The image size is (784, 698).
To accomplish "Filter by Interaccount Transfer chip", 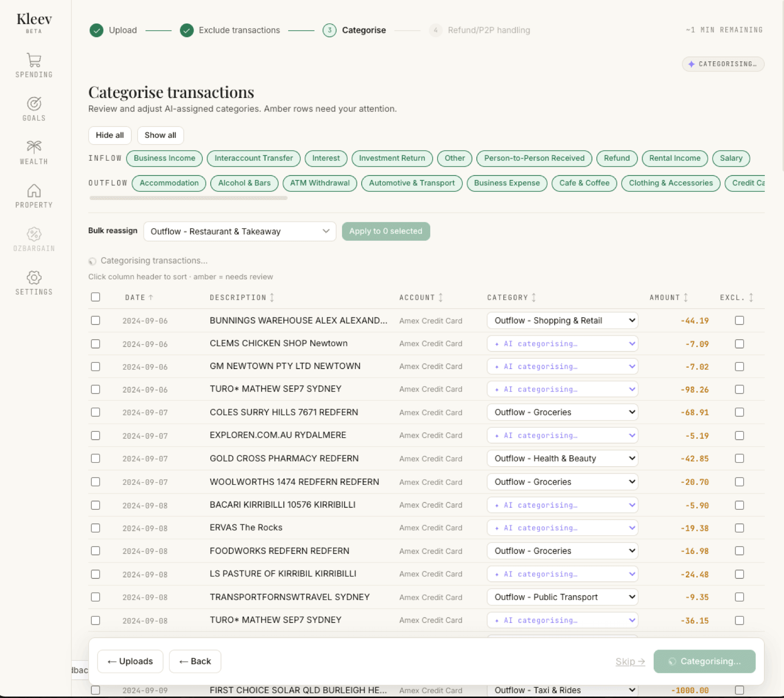I will point(254,158).
